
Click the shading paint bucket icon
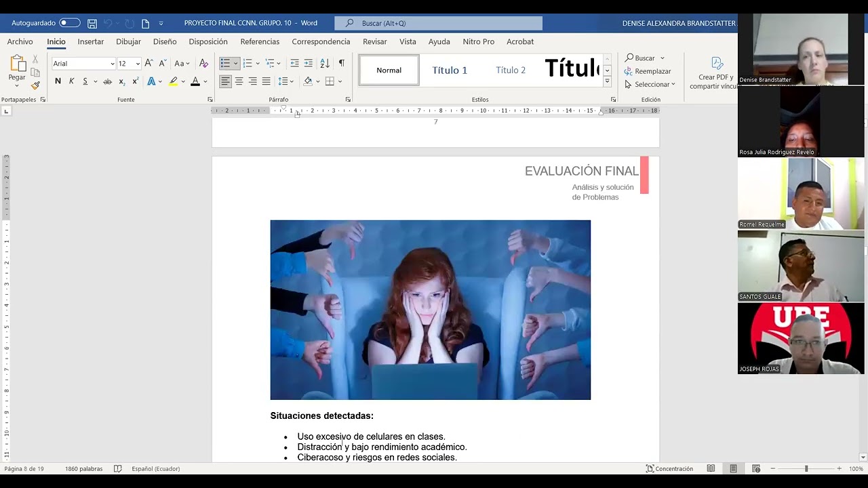(x=308, y=81)
